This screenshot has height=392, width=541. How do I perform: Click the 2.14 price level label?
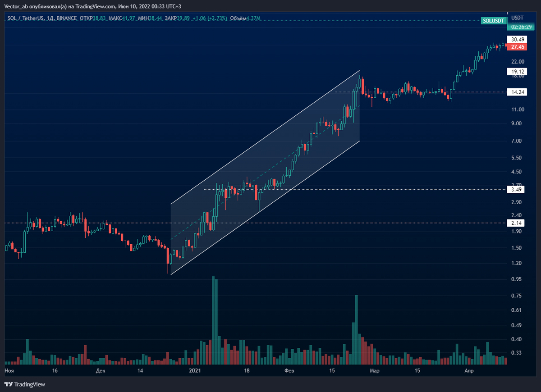(x=516, y=223)
